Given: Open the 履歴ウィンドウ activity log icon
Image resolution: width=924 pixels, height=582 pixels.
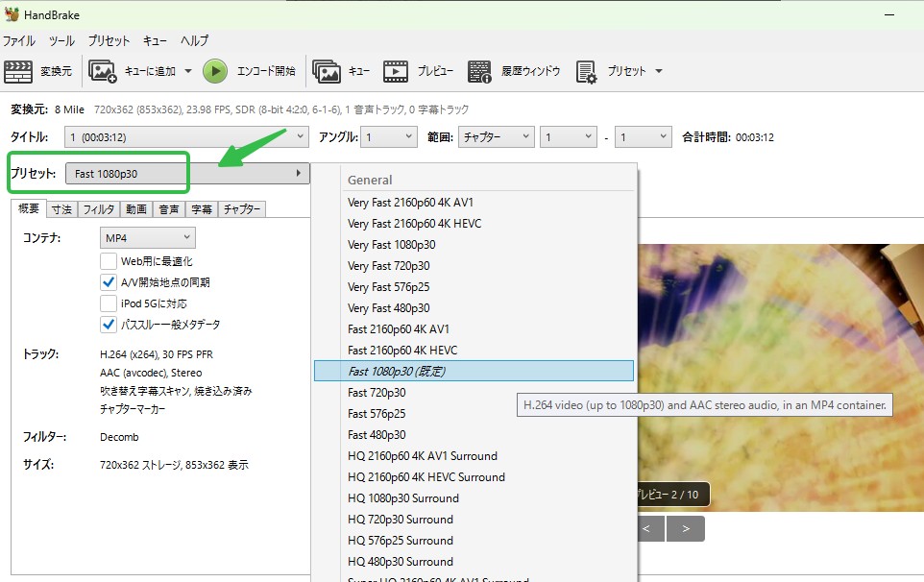Looking at the screenshot, I should coord(479,71).
